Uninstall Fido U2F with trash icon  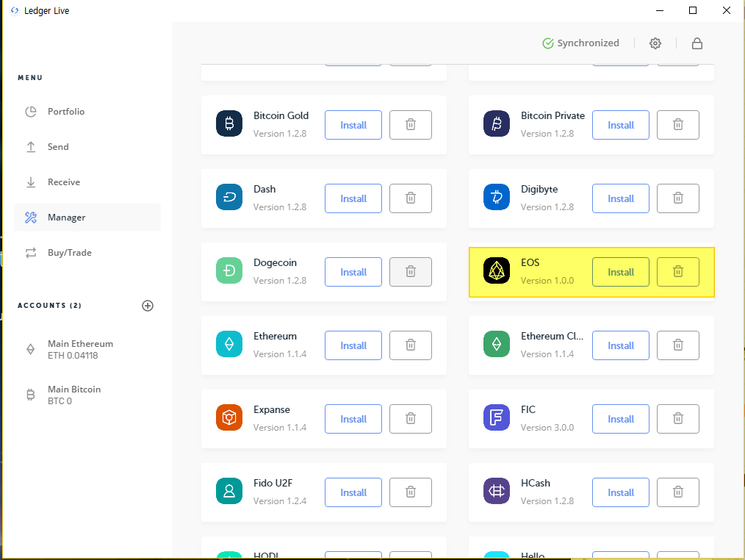point(411,492)
